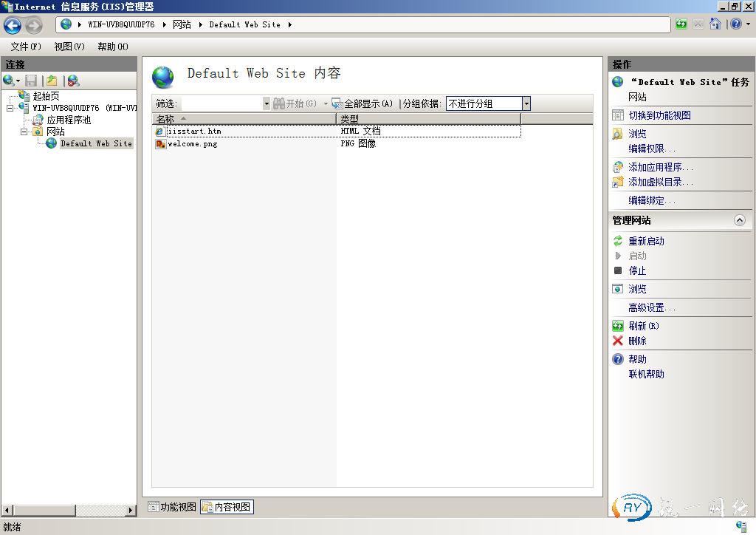The image size is (756, 535).
Task: Click the Home icon in the address bar
Action: 715,24
